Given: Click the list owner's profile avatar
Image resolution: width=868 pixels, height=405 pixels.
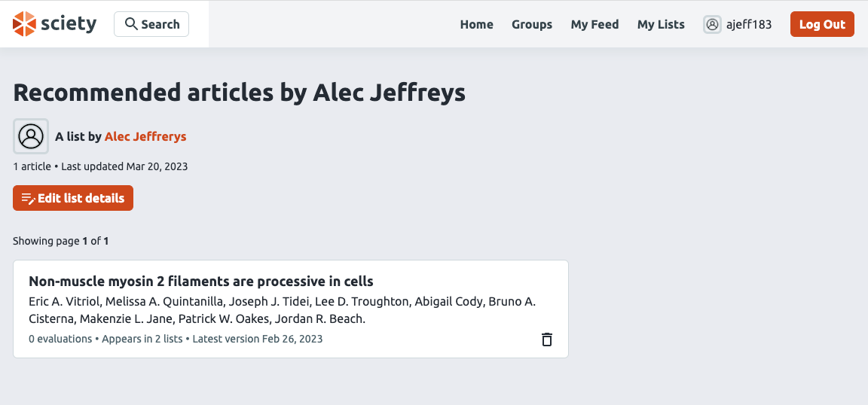Looking at the screenshot, I should [31, 136].
